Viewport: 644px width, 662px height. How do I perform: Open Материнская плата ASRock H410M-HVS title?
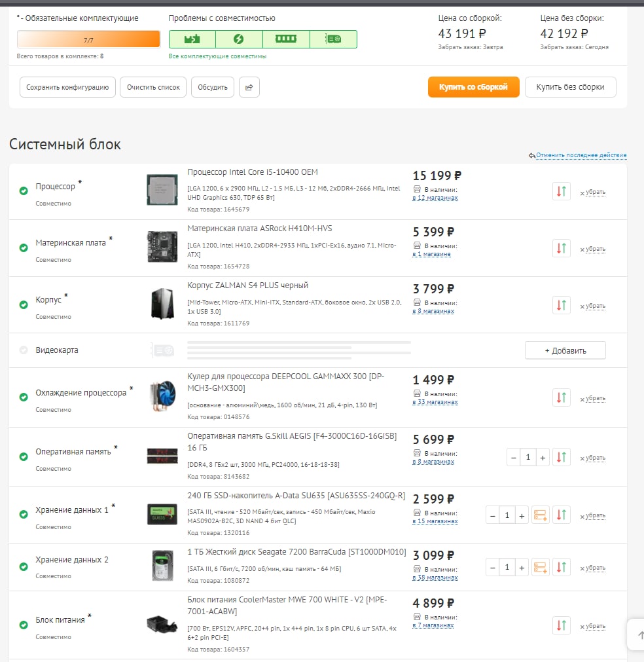[260, 229]
